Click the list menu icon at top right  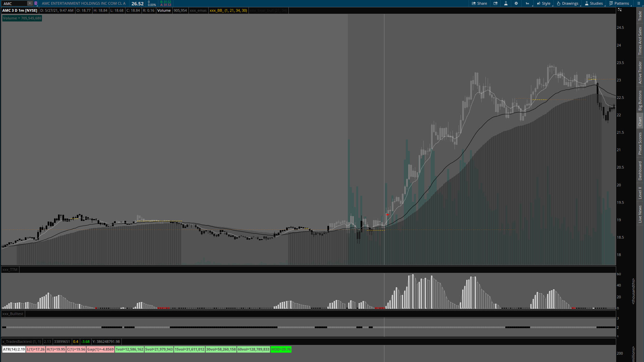[x=639, y=3]
